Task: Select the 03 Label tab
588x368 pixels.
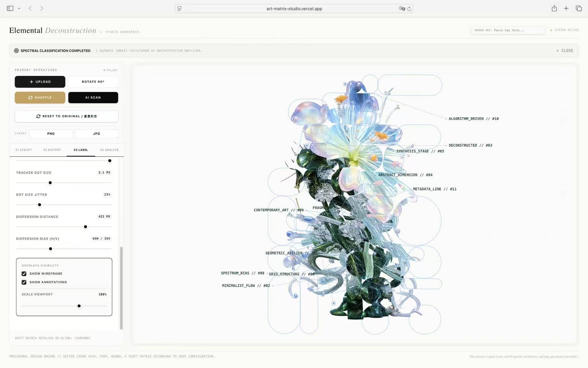Action: (x=81, y=150)
